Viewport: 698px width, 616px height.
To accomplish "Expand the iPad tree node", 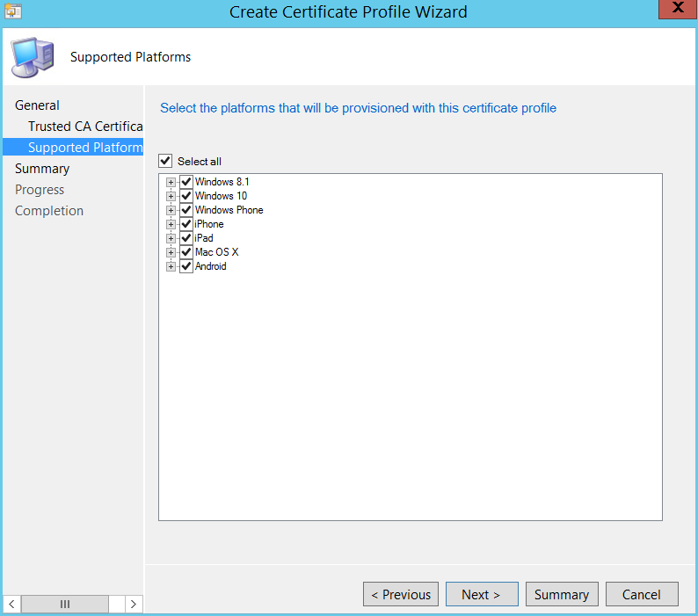I will click(171, 238).
